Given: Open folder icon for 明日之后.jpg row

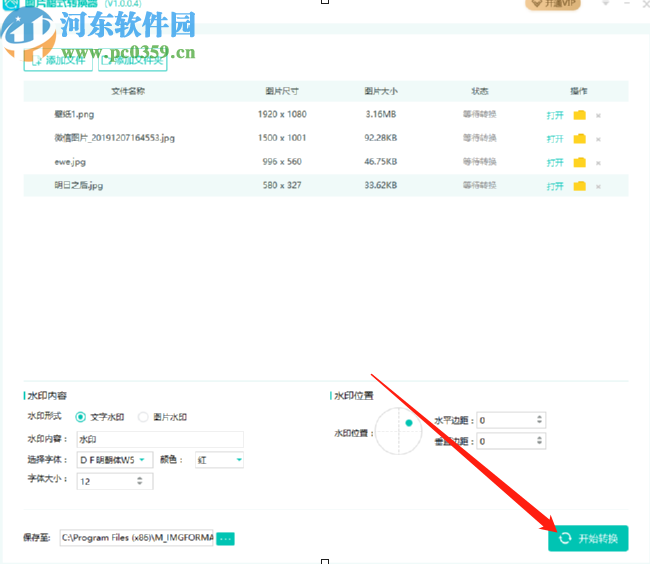Looking at the screenshot, I should pyautogui.click(x=580, y=186).
